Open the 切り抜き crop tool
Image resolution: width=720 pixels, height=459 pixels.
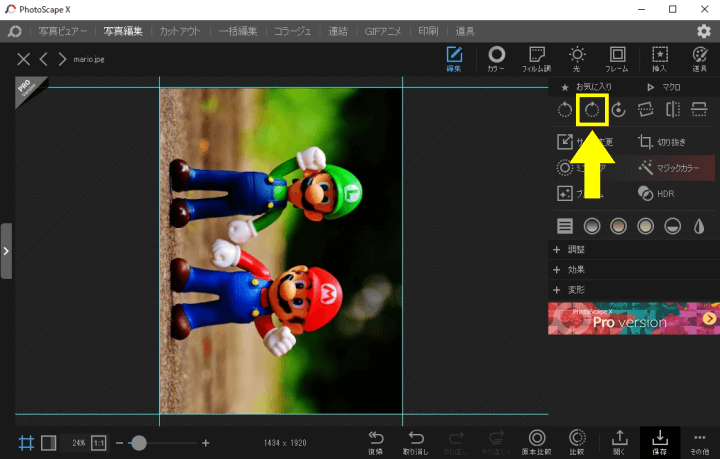tap(663, 142)
